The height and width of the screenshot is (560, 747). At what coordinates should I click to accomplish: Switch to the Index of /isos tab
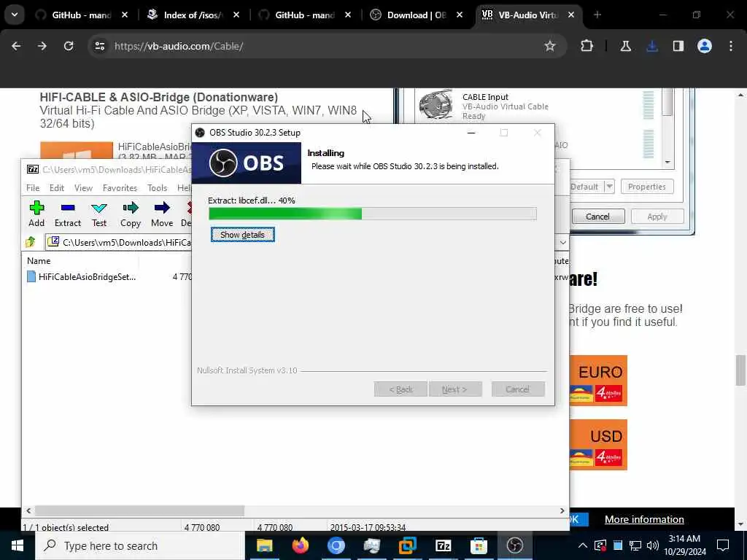tap(193, 15)
